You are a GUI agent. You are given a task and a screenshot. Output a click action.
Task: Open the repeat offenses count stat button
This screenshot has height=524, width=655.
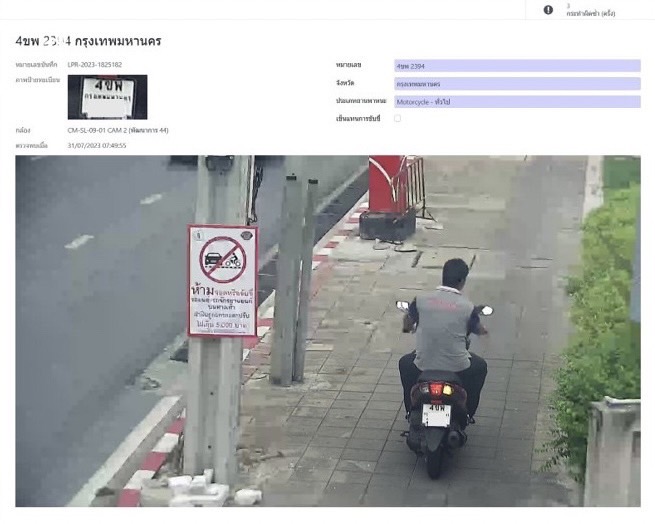point(590,10)
